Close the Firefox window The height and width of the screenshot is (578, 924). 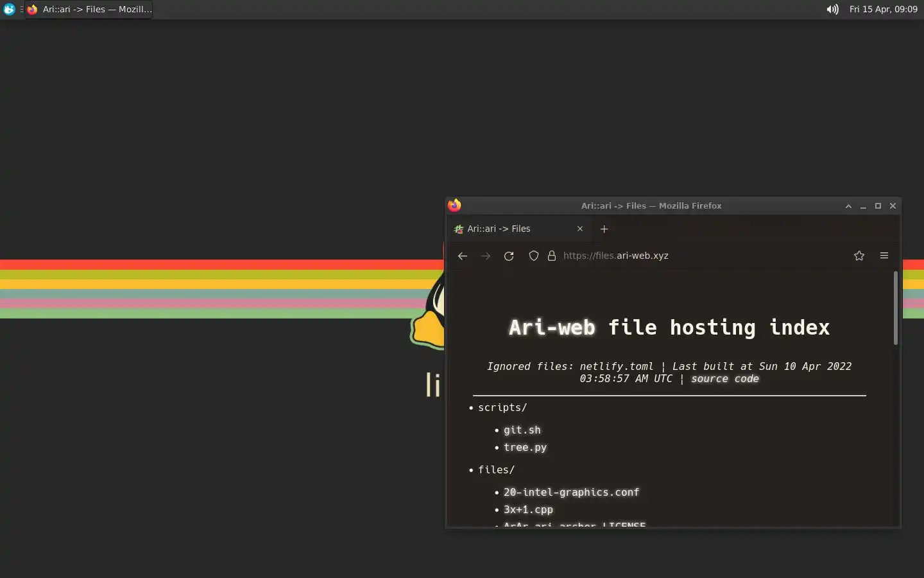pyautogui.click(x=893, y=206)
